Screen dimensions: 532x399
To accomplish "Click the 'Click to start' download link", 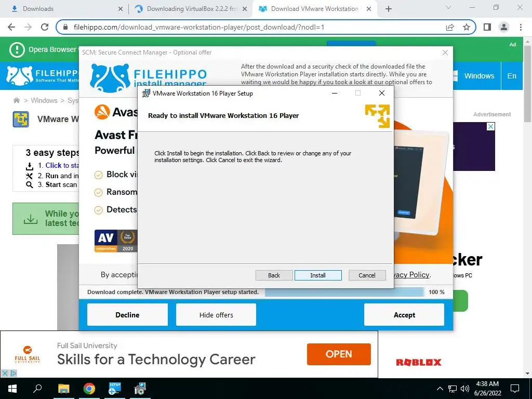I will tap(62, 165).
